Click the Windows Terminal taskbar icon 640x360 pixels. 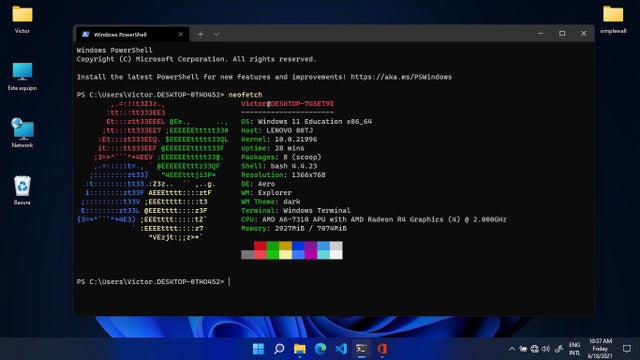362,349
